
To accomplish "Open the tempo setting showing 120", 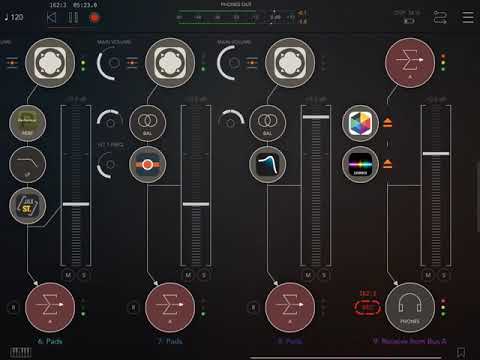I will coord(14,17).
